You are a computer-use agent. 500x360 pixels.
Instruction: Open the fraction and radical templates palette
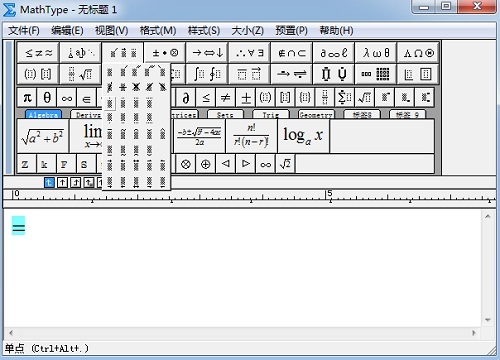point(81,74)
